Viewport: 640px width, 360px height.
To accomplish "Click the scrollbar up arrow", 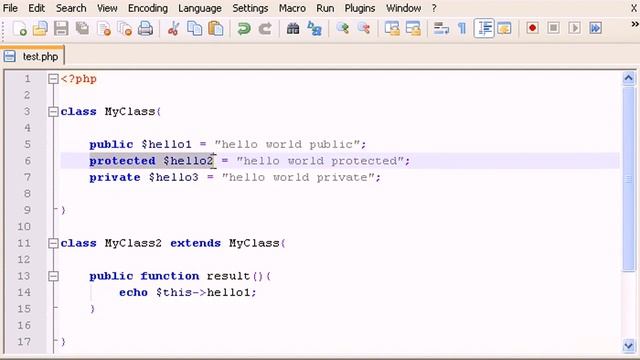I will [x=629, y=78].
